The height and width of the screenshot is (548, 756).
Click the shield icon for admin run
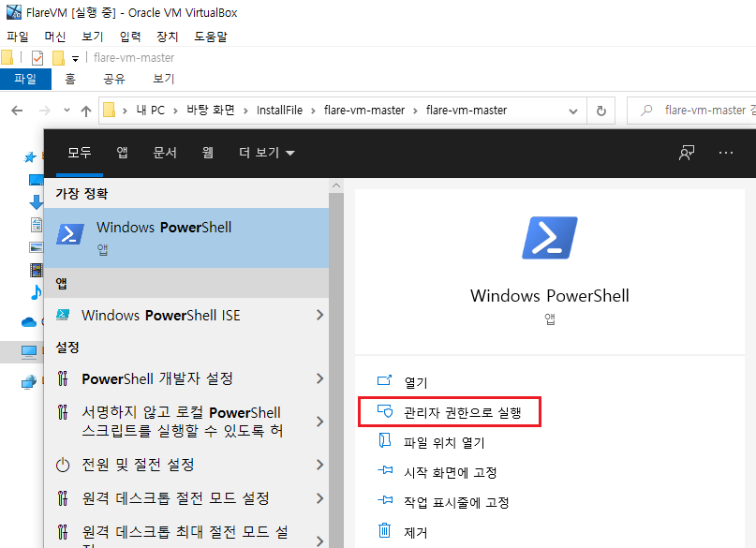point(385,411)
